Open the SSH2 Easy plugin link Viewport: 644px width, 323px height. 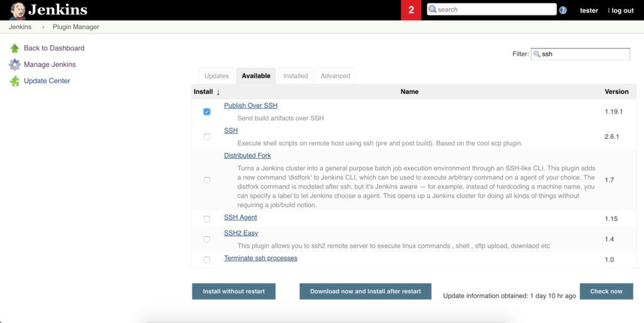click(241, 234)
